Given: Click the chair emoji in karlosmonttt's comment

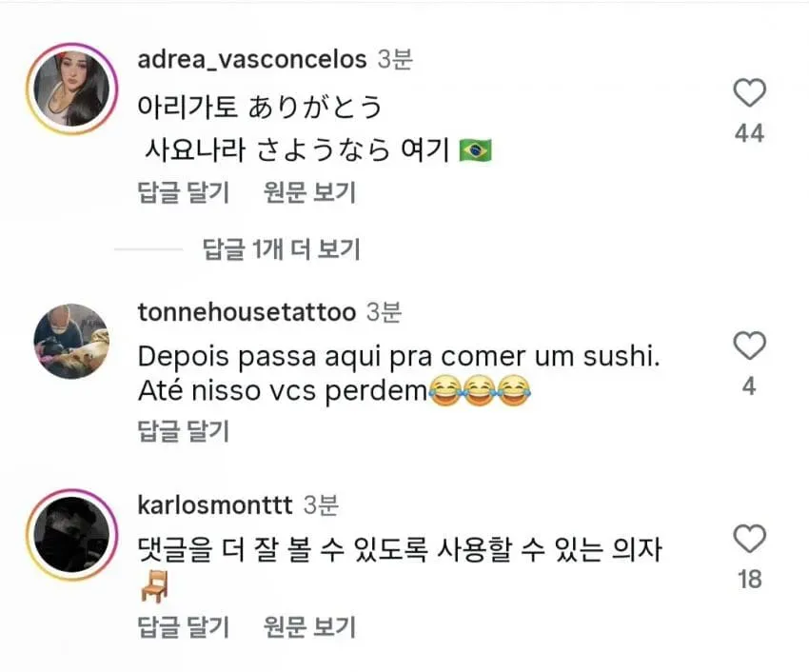Looking at the screenshot, I should point(154,586).
